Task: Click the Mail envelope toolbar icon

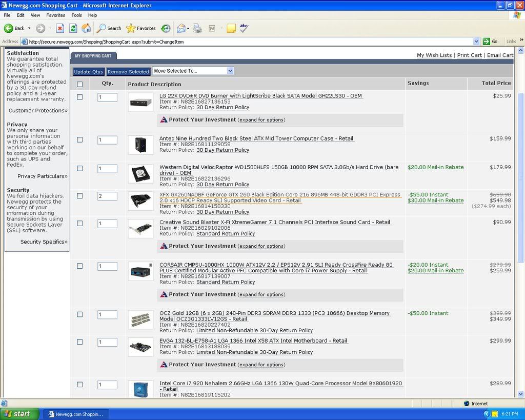Action: point(181,29)
